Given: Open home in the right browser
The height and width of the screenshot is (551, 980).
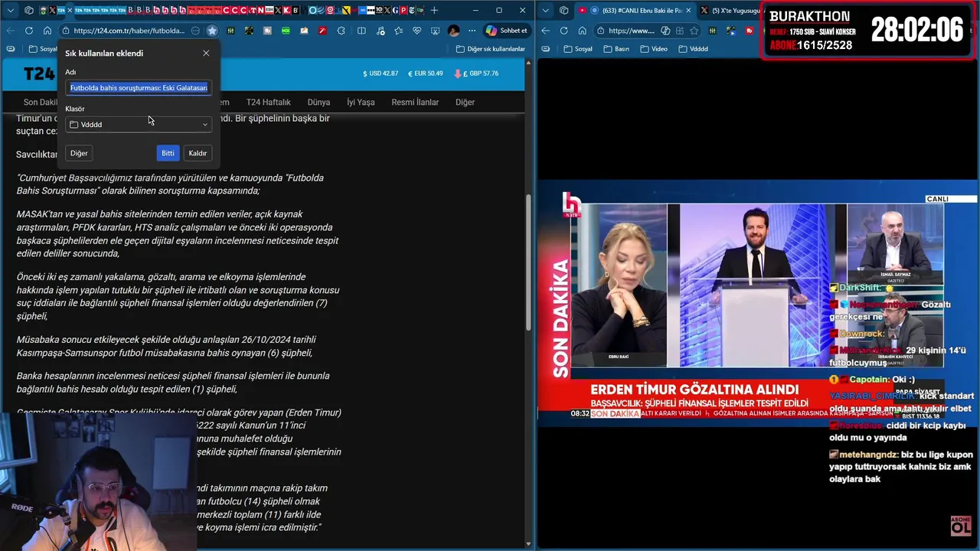Looking at the screenshot, I should 582,31.
